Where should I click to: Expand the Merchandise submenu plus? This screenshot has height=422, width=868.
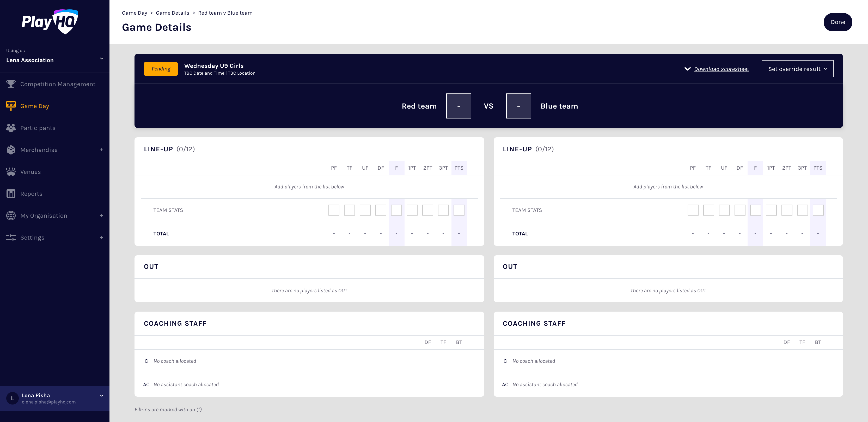pos(101,150)
